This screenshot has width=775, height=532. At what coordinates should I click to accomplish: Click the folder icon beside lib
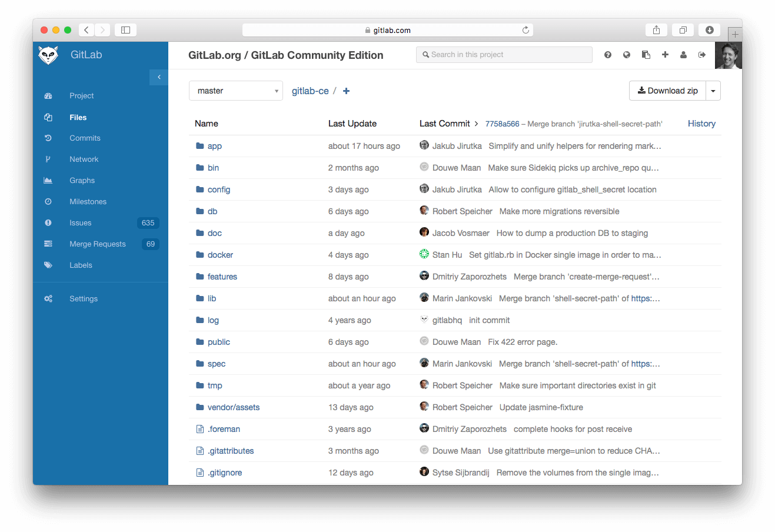click(x=200, y=298)
